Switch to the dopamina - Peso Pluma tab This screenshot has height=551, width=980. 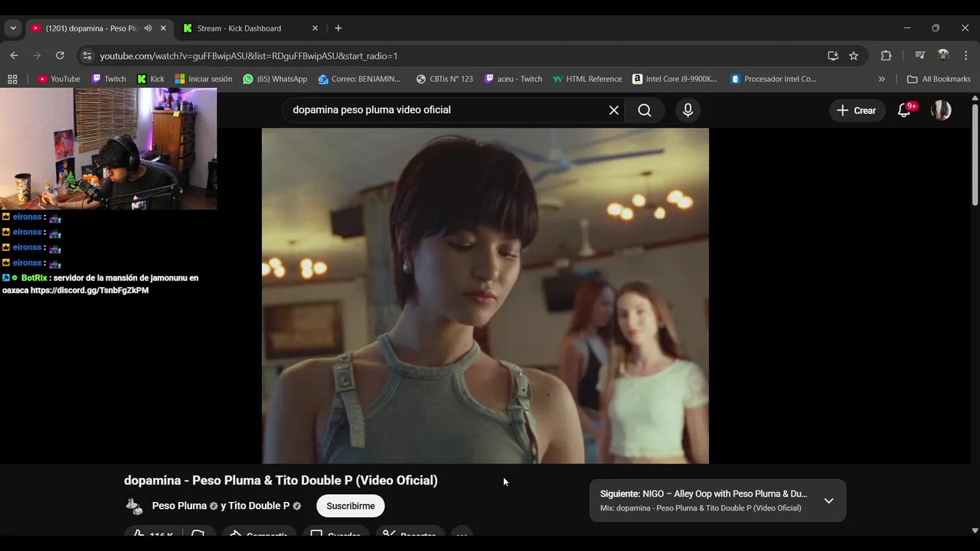pyautogui.click(x=98, y=28)
